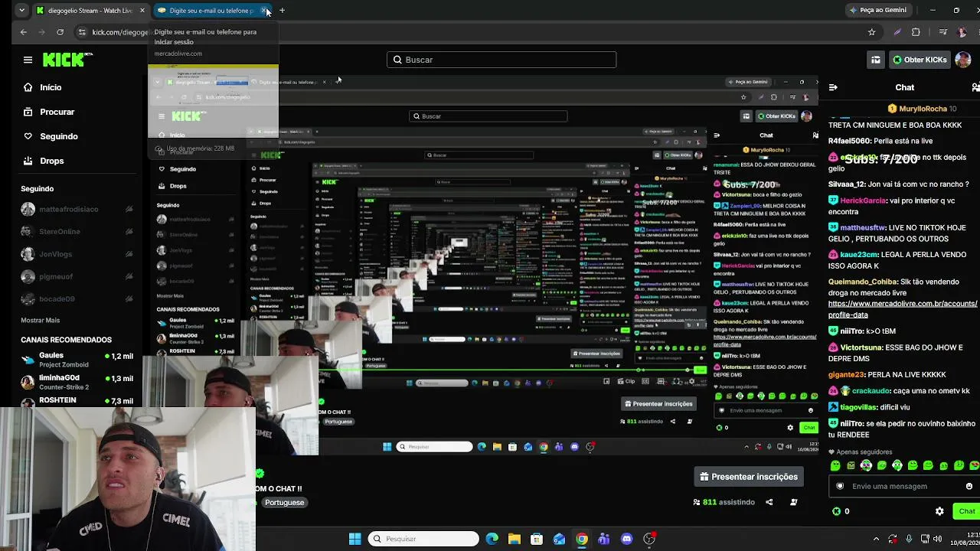
Task: Open the Windows Start menu
Action: (354, 539)
